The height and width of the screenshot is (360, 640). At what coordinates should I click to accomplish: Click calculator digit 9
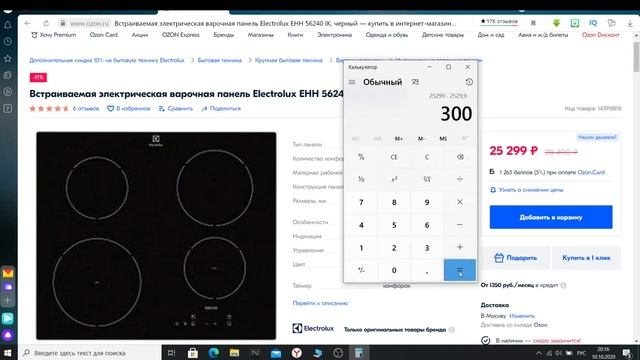(427, 202)
